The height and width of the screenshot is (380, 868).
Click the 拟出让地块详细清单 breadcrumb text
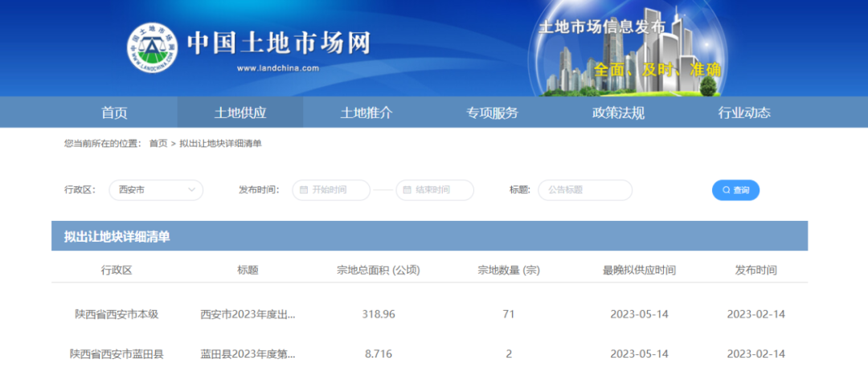coord(220,144)
